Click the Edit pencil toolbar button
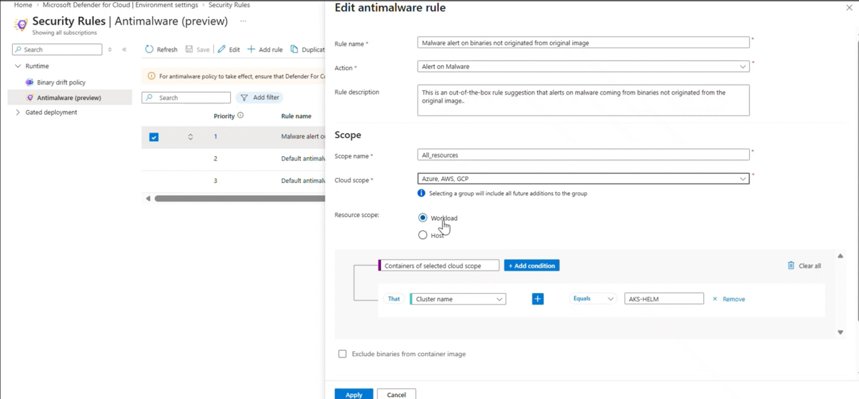The image size is (859, 399). (x=228, y=49)
